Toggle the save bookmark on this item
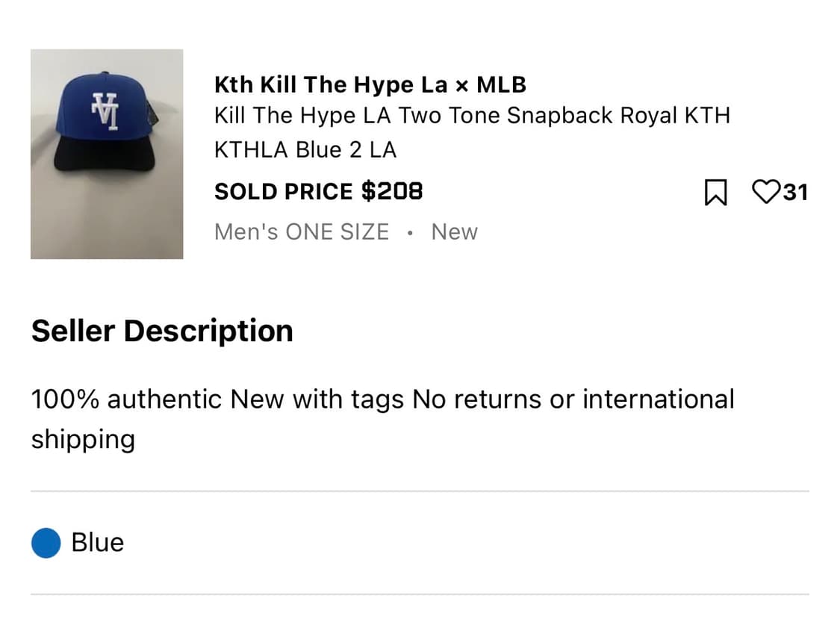The image size is (840, 640). [715, 193]
